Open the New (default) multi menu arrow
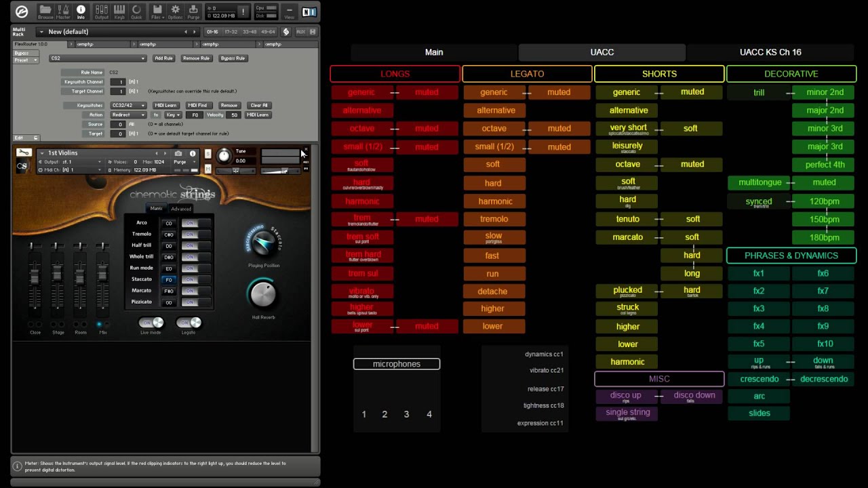 [x=41, y=32]
